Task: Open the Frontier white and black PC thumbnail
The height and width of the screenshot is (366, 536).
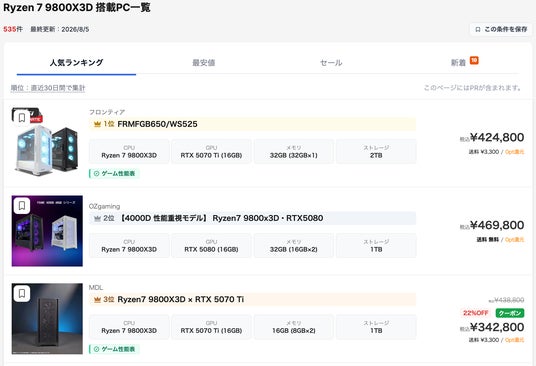Action: click(x=47, y=143)
